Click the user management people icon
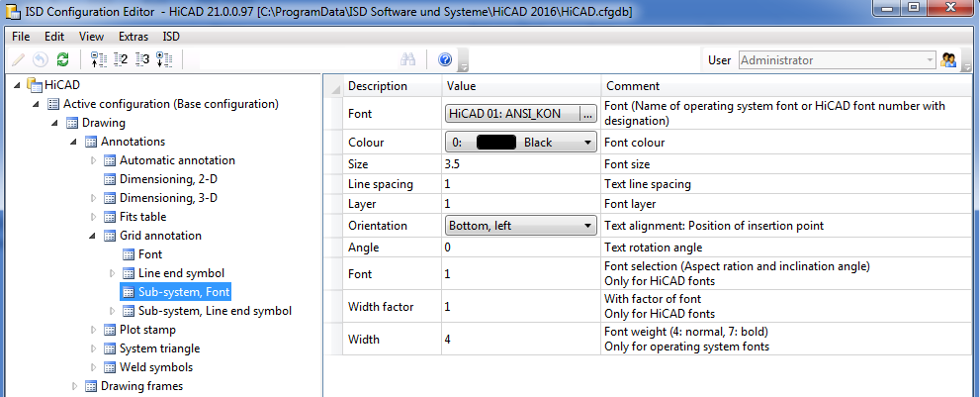 point(948,60)
